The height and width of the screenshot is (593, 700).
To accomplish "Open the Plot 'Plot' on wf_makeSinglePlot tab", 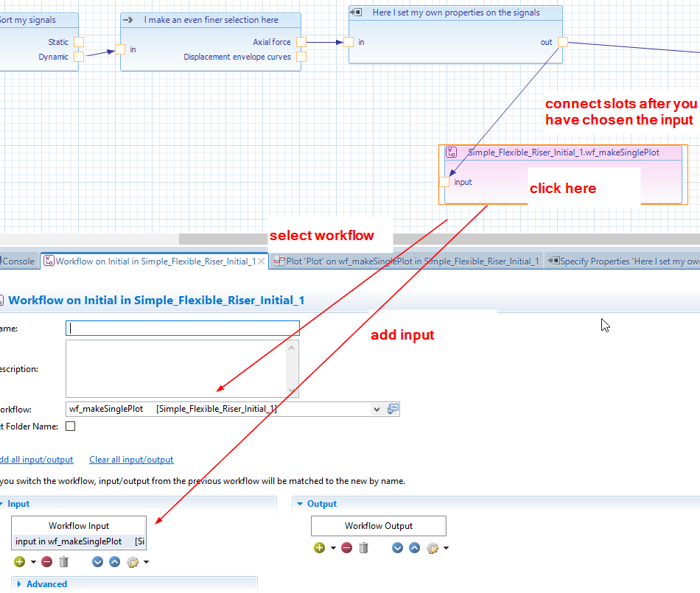I will click(x=407, y=261).
